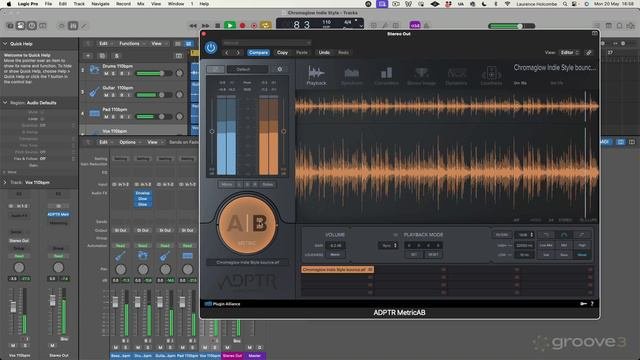640x360 pixels.
Task: Open the Sync playback mode dropdown
Action: pos(388,245)
